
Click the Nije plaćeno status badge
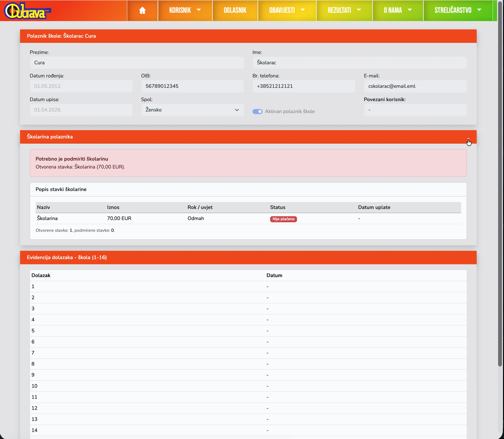pos(283,219)
